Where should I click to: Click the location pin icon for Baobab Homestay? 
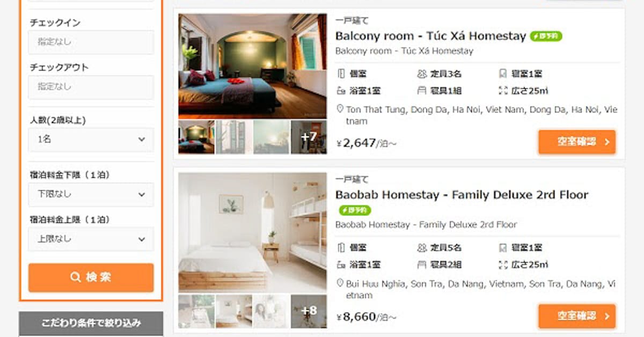tap(340, 283)
